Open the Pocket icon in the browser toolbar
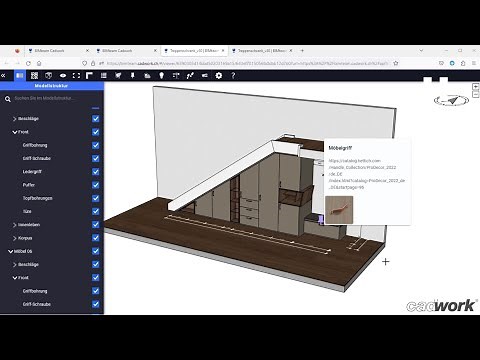The height and width of the screenshot is (360, 480). pyautogui.click(x=441, y=63)
